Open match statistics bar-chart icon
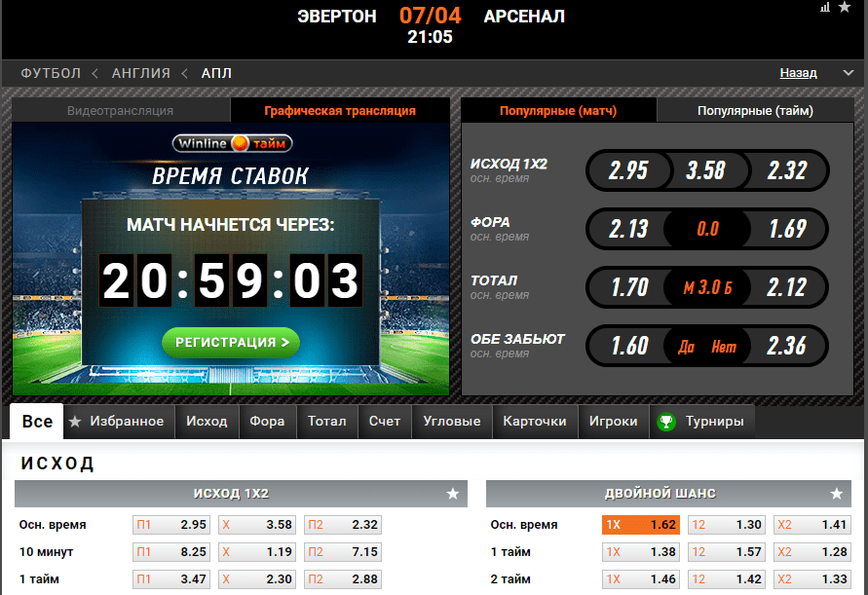The width and height of the screenshot is (868, 595). [825, 7]
